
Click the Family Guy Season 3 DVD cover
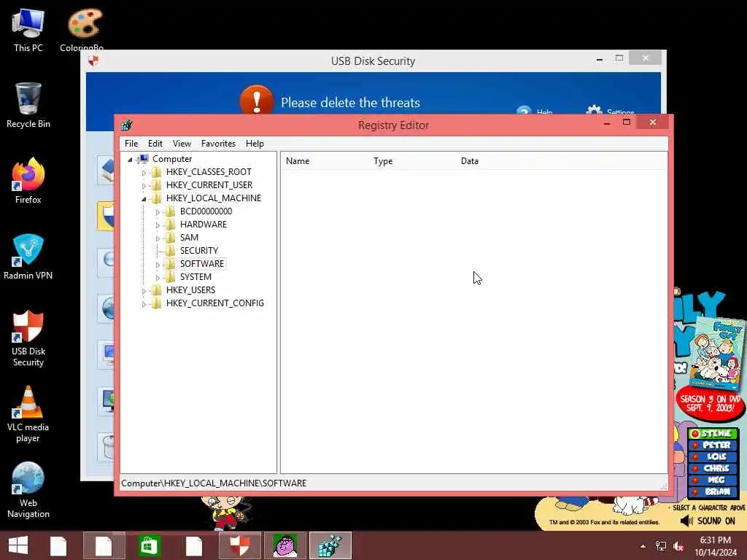click(716, 355)
